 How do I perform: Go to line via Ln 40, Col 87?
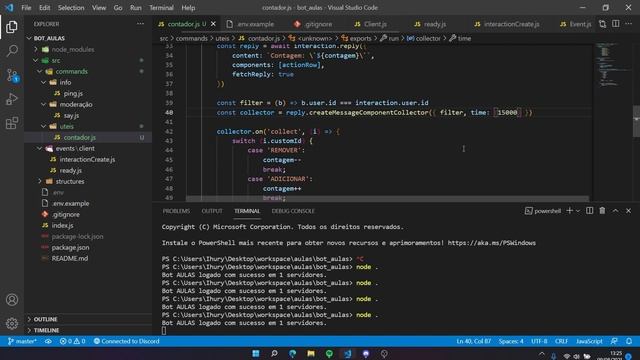473,341
